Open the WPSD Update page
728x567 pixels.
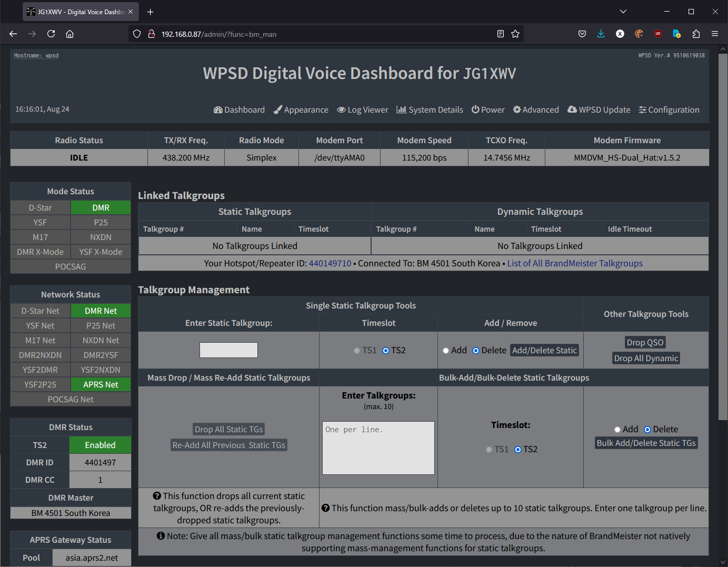click(x=599, y=110)
